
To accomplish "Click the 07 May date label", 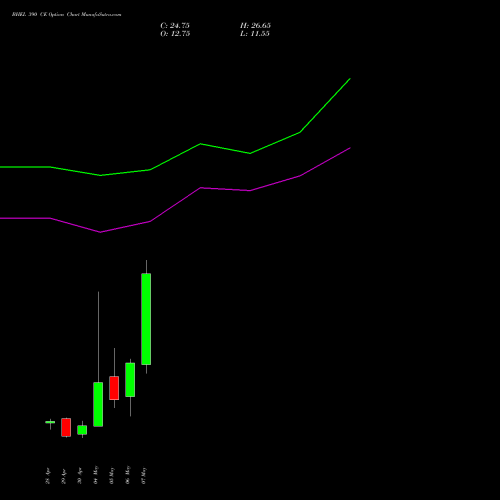I will (144, 476).
